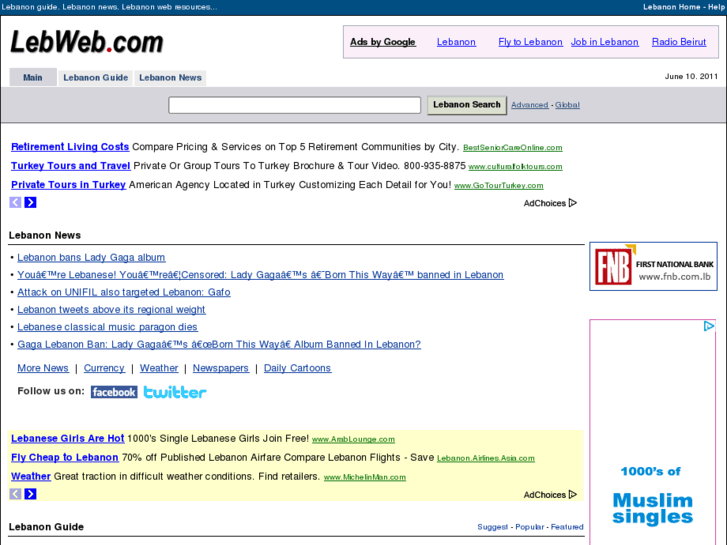This screenshot has width=727, height=545.
Task: Open Fly to Lebanon ad link
Action: click(530, 42)
